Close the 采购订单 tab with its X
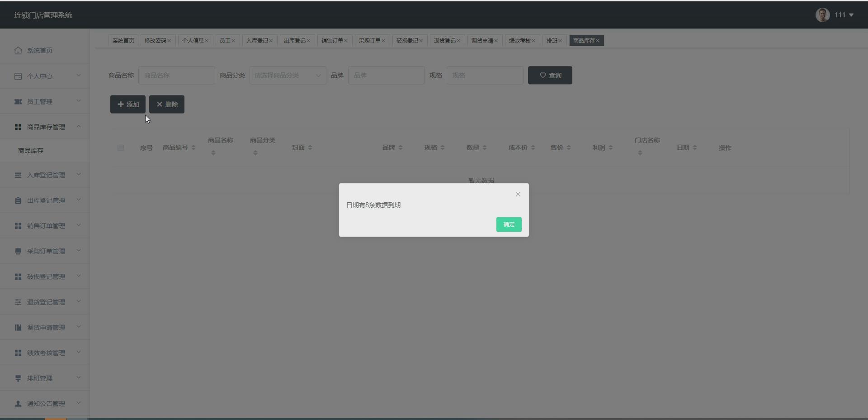Viewport: 868px width, 420px height. [383, 41]
